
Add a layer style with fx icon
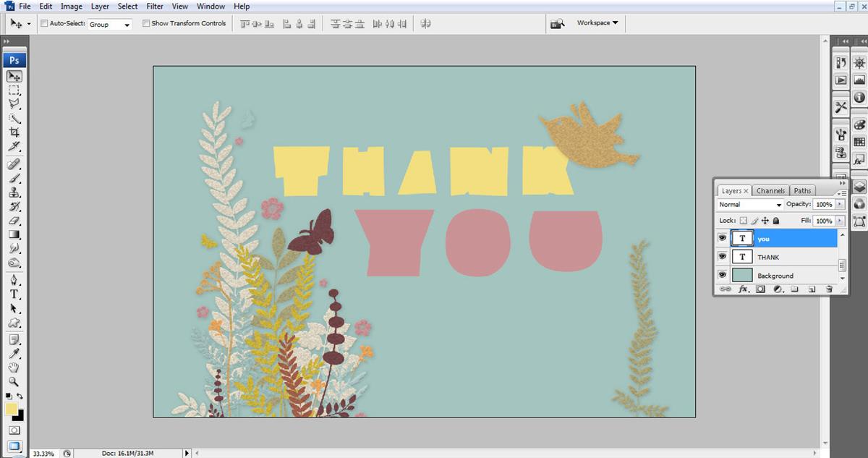pyautogui.click(x=743, y=289)
